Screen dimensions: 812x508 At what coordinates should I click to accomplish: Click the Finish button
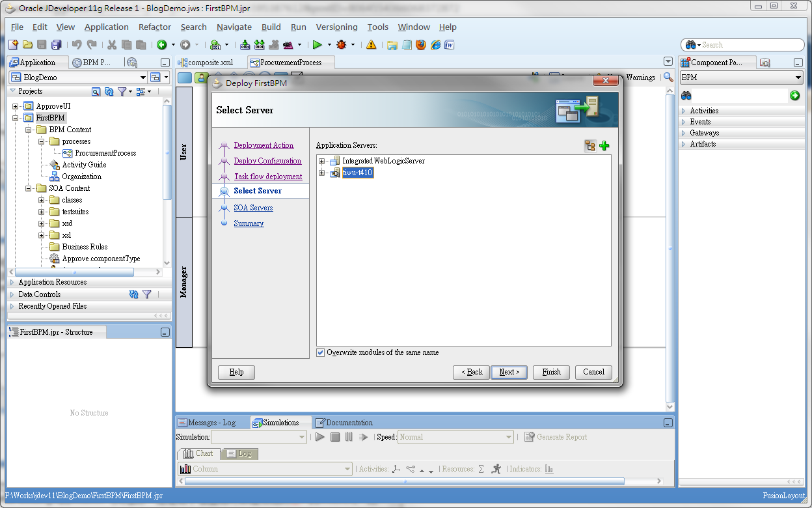click(x=551, y=372)
